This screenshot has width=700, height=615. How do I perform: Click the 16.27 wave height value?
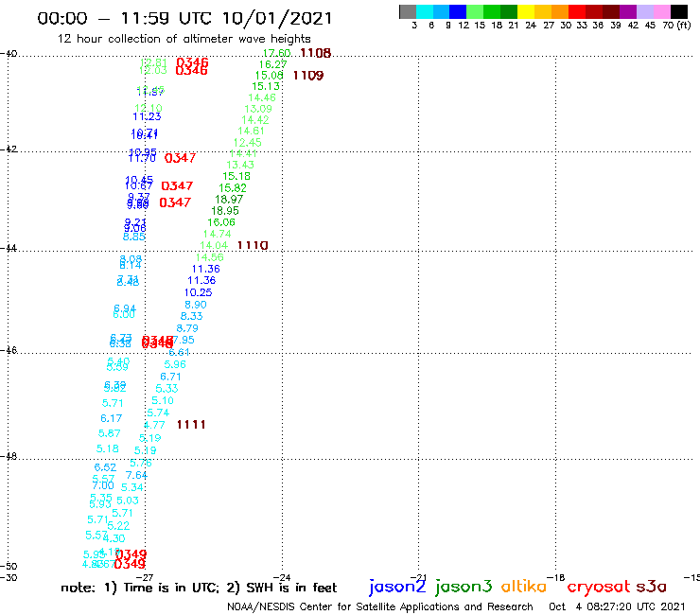[272, 64]
